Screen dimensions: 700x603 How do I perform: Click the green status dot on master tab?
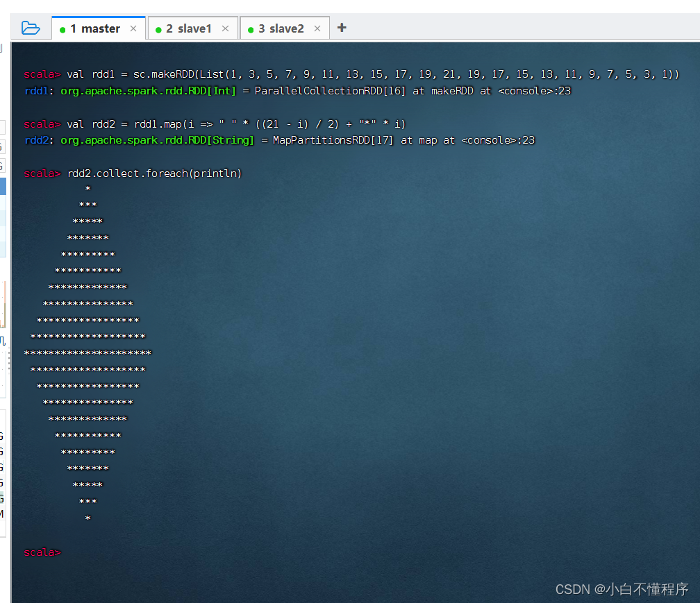click(x=62, y=30)
